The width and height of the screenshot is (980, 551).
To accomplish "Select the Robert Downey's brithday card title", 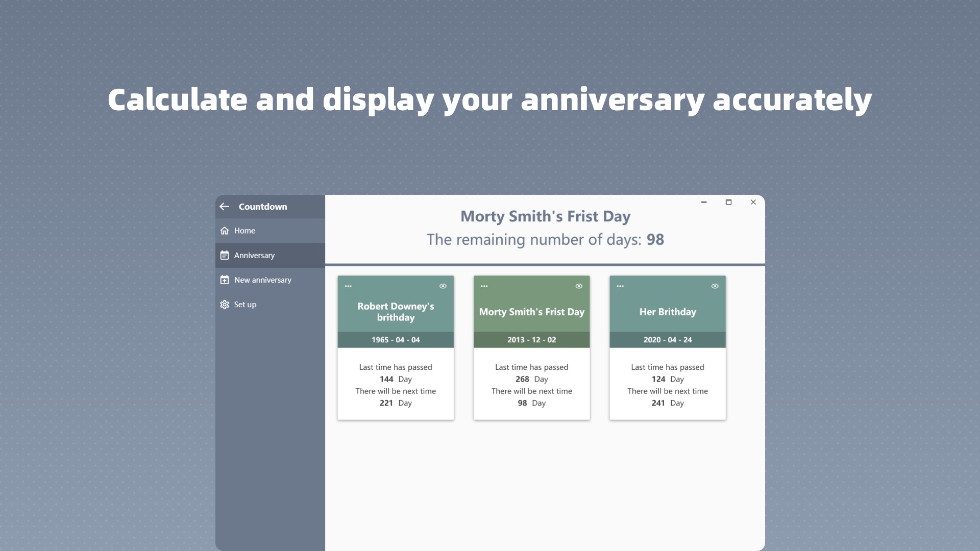I will pyautogui.click(x=396, y=312).
